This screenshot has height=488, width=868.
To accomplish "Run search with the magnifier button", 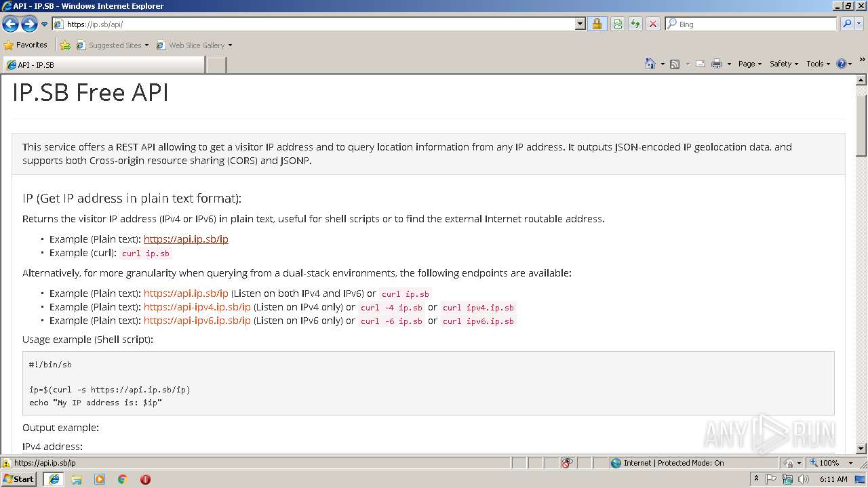I will click(x=846, y=24).
